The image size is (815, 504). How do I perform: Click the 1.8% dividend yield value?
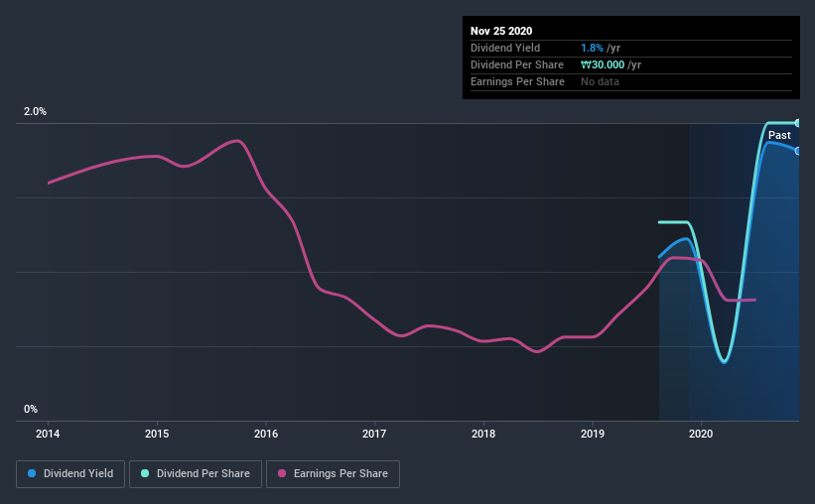tap(592, 48)
